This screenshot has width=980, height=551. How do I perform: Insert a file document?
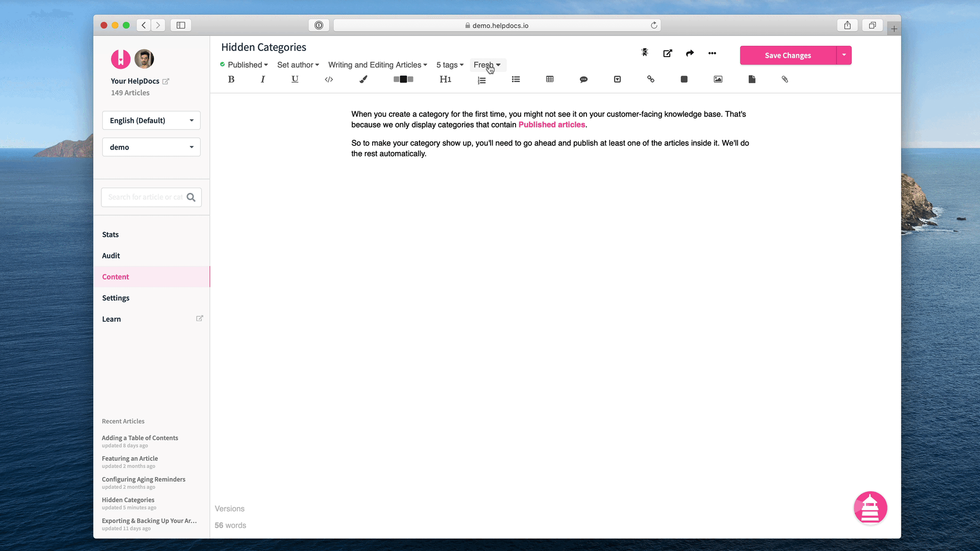(752, 79)
